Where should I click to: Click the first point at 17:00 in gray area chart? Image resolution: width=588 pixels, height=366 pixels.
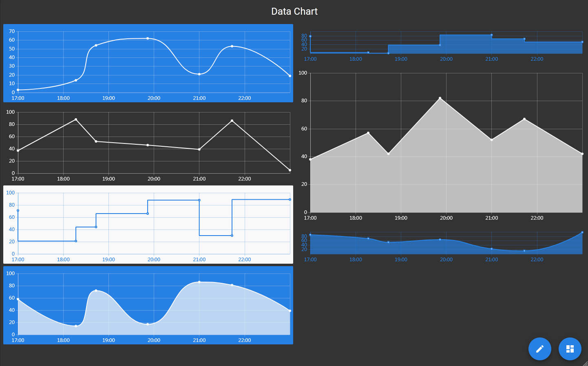[x=310, y=159]
